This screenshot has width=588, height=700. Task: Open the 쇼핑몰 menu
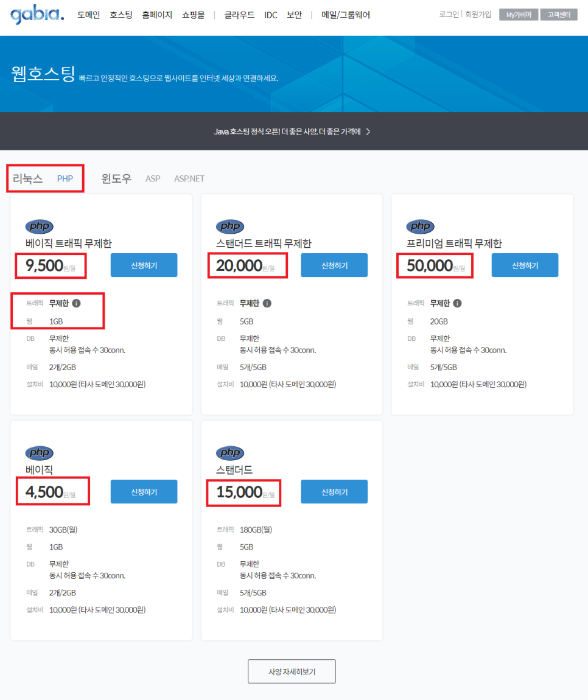tap(194, 15)
